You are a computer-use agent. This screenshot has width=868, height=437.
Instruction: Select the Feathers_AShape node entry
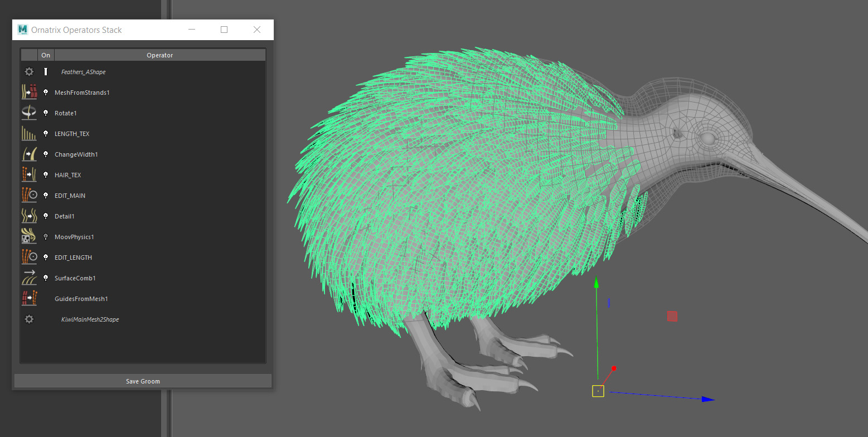pyautogui.click(x=83, y=72)
